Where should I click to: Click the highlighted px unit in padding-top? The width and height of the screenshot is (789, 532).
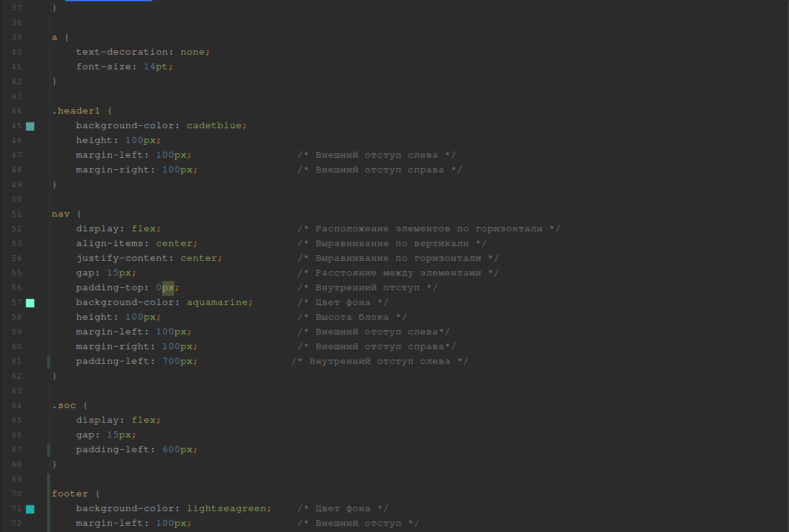point(168,288)
